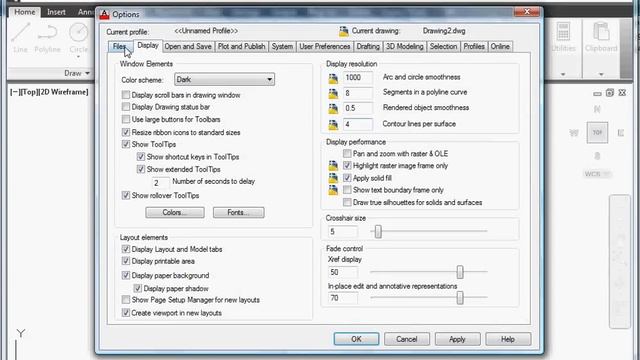This screenshot has height=360, width=640.
Task: Switch to the Files tab
Action: [119, 47]
